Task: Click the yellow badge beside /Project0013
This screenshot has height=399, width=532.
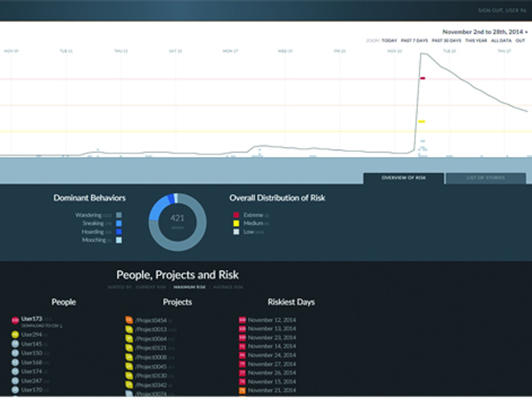Action: coord(129,329)
